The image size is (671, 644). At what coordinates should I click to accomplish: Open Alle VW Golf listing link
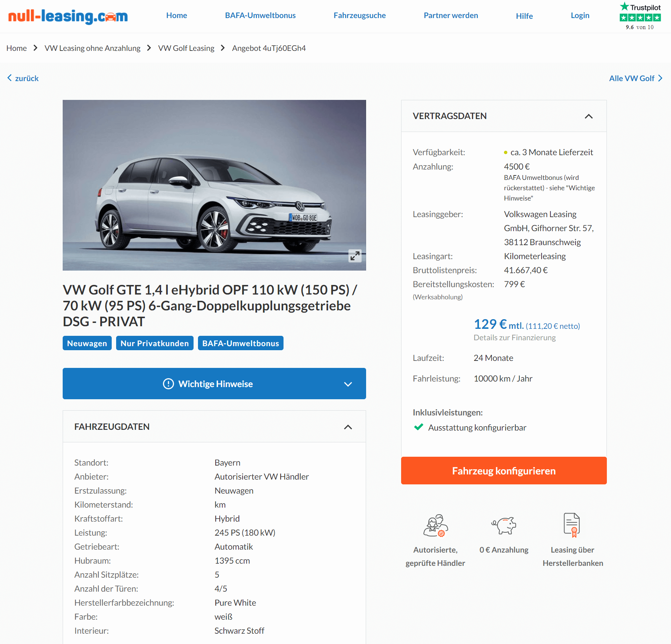(636, 78)
